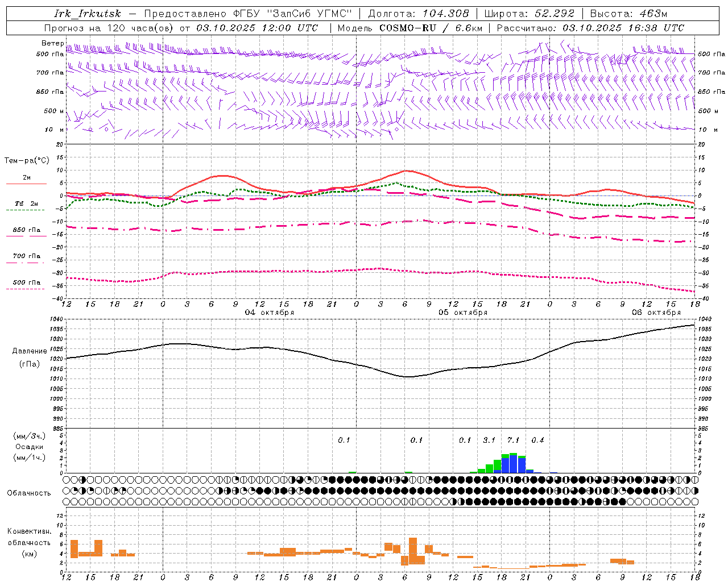Click the station title Irk_Irkutsk
This screenshot has width=728, height=582.
[88, 14]
